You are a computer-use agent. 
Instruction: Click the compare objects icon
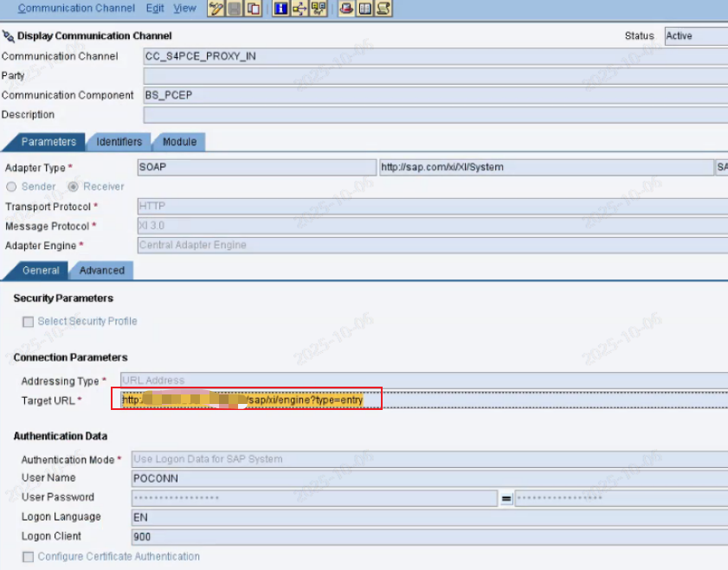pos(319,9)
